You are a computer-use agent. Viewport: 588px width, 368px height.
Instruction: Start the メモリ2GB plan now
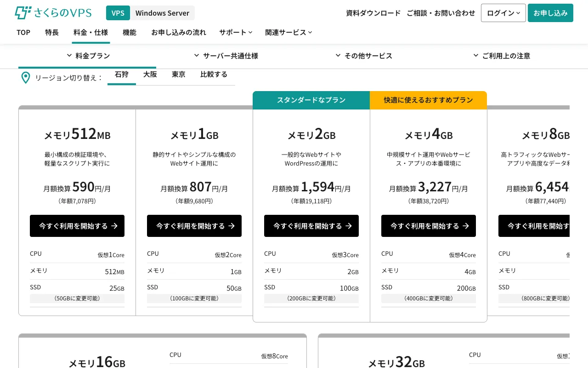pos(311,226)
